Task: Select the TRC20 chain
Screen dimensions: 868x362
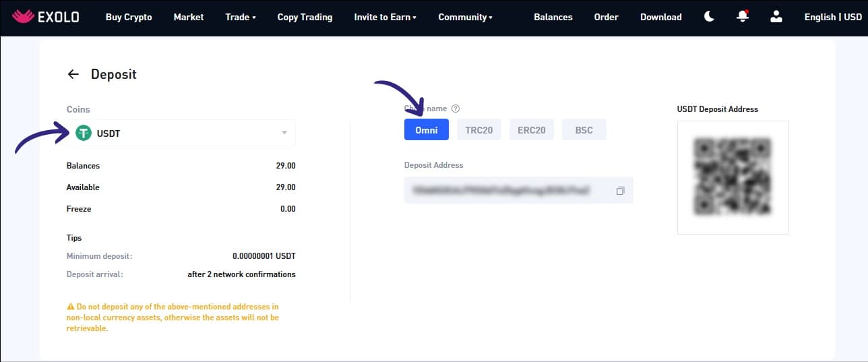Action: tap(479, 129)
